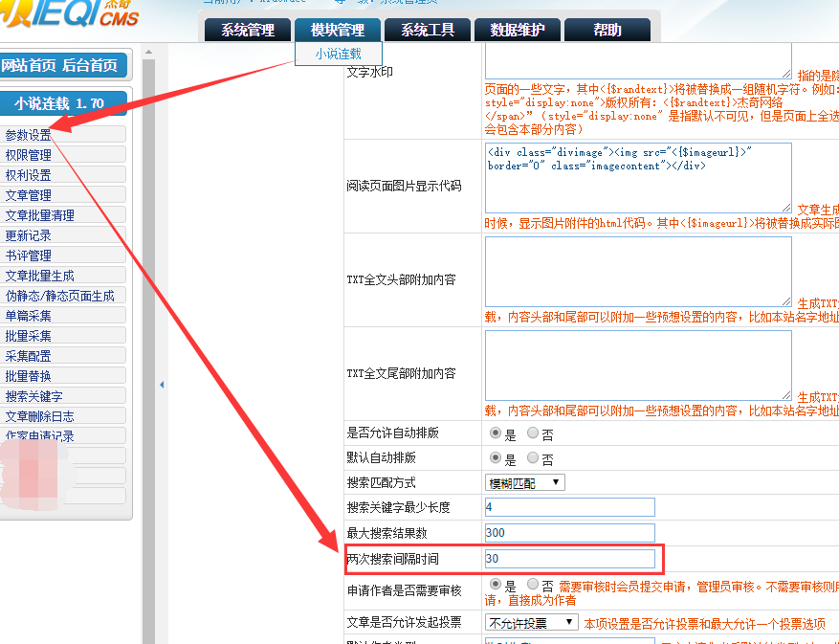Open the 搜索匹配方式 dropdown

(524, 482)
